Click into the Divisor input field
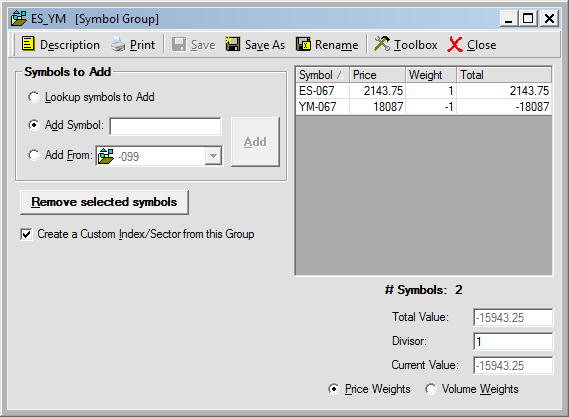This screenshot has width=569, height=417. pyautogui.click(x=513, y=342)
